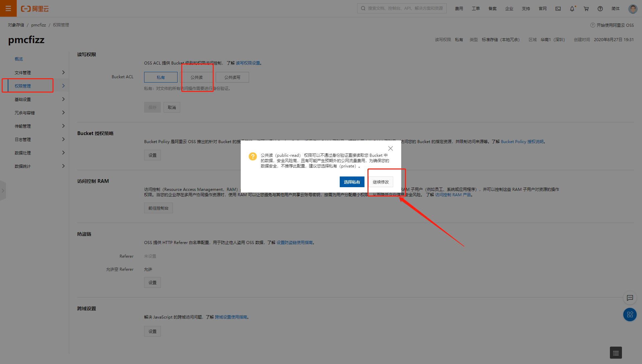Open the user avatar menu
Image resolution: width=642 pixels, height=364 pixels.
coord(633,9)
